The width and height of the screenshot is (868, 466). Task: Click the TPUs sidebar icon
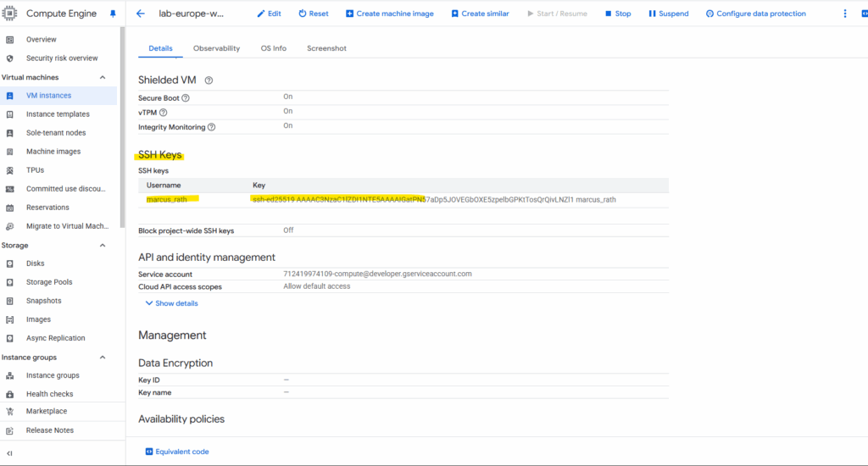[9, 170]
